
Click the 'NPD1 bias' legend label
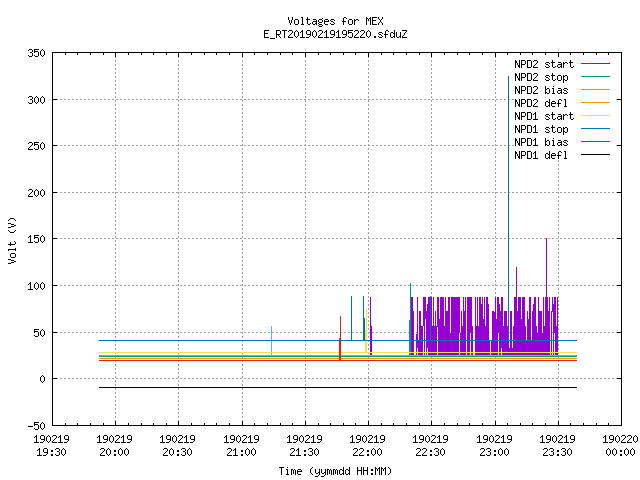(x=541, y=142)
